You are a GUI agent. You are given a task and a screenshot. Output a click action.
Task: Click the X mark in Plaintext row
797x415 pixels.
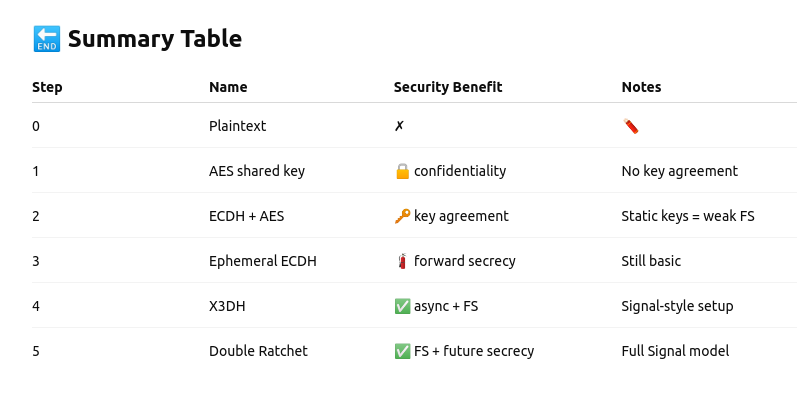click(399, 126)
